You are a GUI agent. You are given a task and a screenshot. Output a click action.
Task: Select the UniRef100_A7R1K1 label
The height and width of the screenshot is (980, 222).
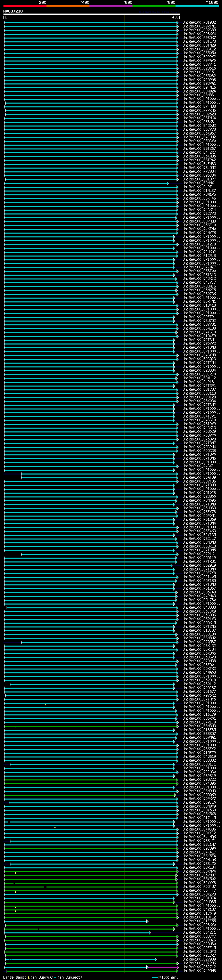tap(199, 554)
